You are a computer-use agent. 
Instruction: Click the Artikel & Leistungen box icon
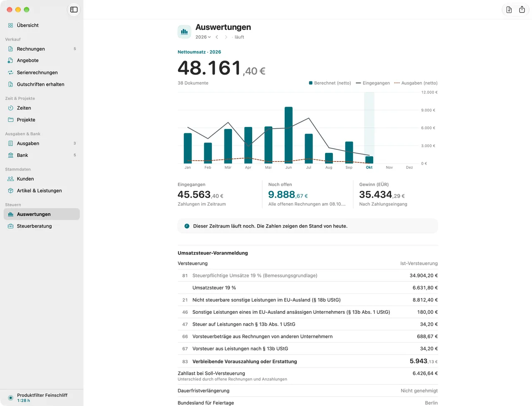click(x=11, y=191)
